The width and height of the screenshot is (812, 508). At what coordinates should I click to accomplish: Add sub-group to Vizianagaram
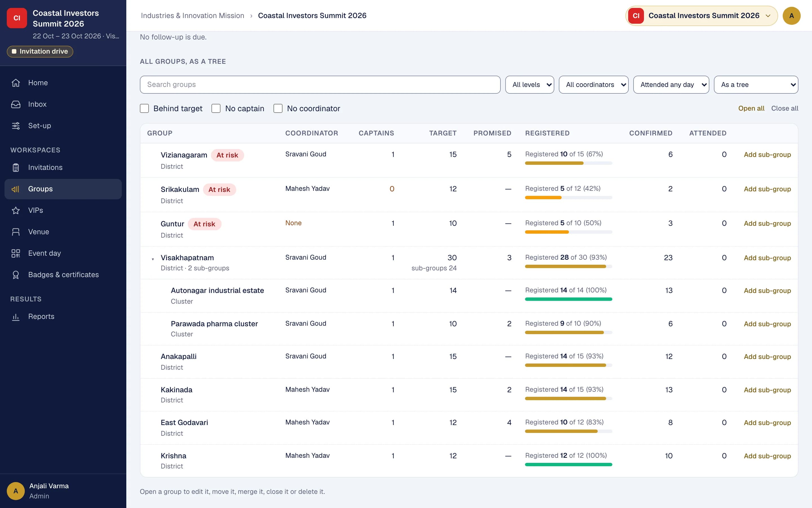[767, 155]
